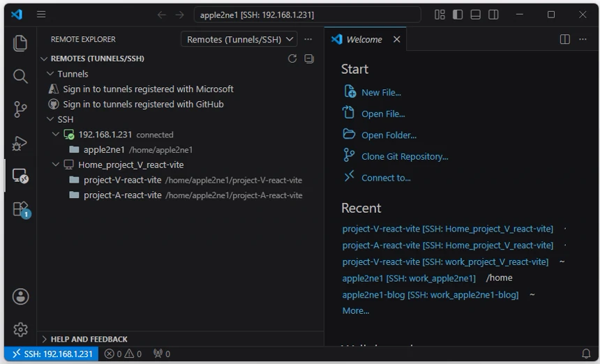Collapse the 192.168.1.231 host node

click(x=56, y=134)
